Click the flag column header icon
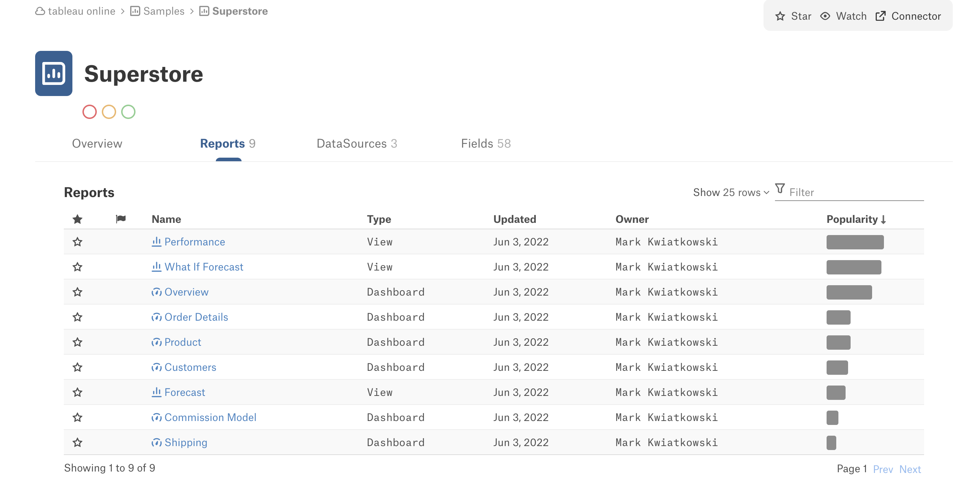This screenshot has height=488, width=980. point(120,219)
